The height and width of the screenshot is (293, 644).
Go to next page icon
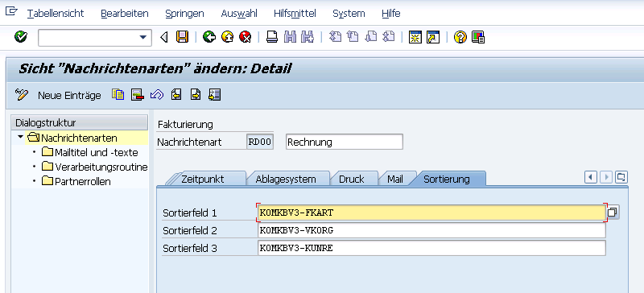(x=371, y=37)
